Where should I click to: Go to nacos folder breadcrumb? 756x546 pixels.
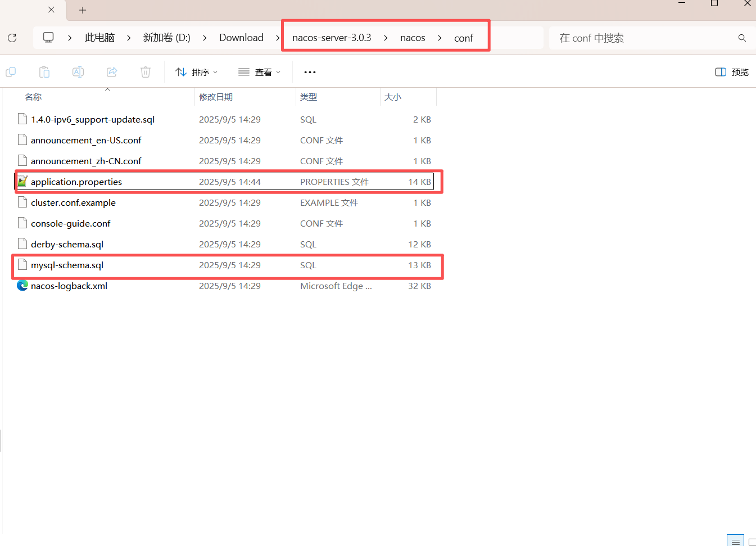click(413, 38)
